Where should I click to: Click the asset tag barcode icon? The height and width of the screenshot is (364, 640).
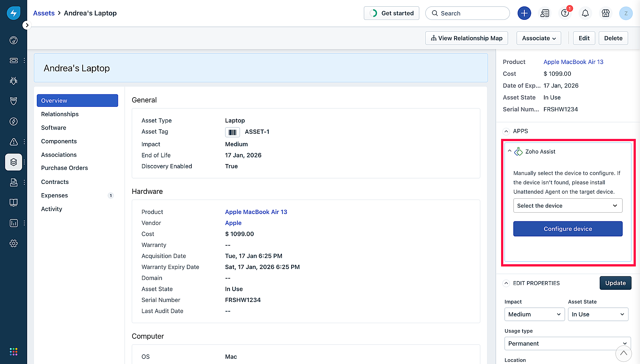[232, 132]
